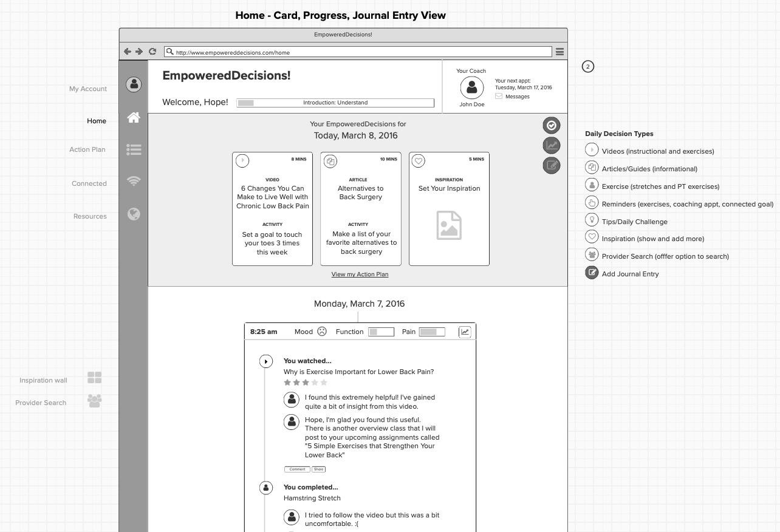Screen dimensions: 780x532
Task: Select the Alternatives to Back Surgery article card
Action: (x=361, y=209)
